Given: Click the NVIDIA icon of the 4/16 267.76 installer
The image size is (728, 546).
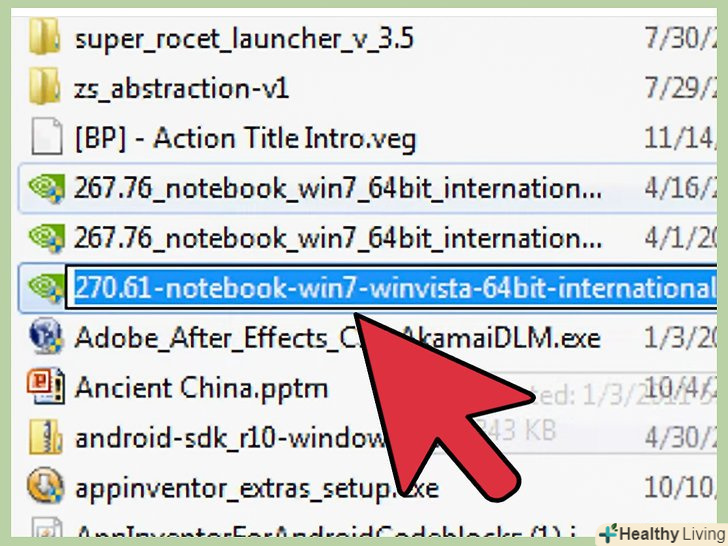Looking at the screenshot, I should 46,188.
